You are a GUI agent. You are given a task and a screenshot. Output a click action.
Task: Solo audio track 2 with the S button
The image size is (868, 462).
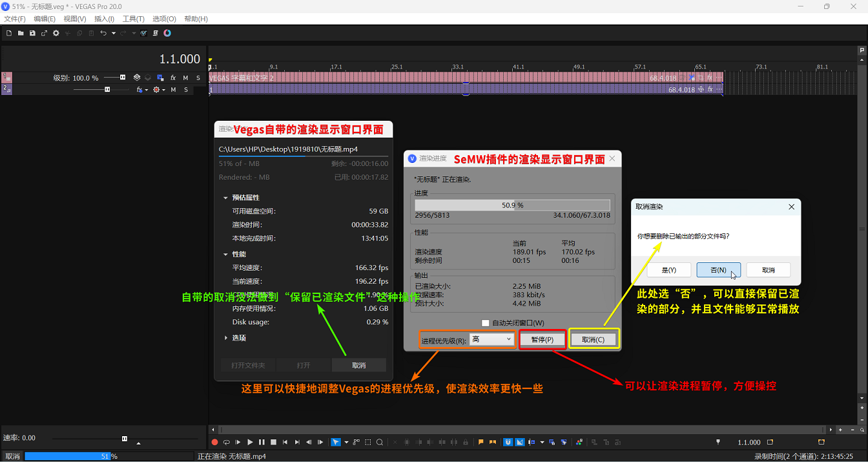point(186,89)
